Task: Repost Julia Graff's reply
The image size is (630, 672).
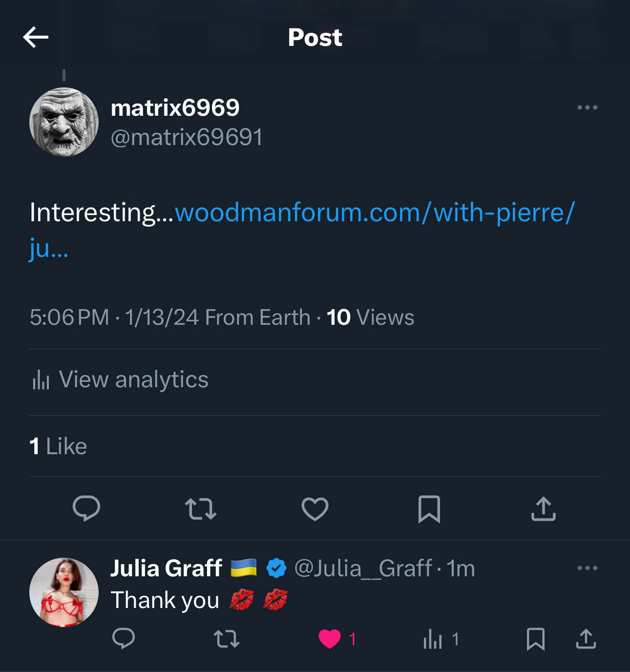Action: (x=227, y=638)
